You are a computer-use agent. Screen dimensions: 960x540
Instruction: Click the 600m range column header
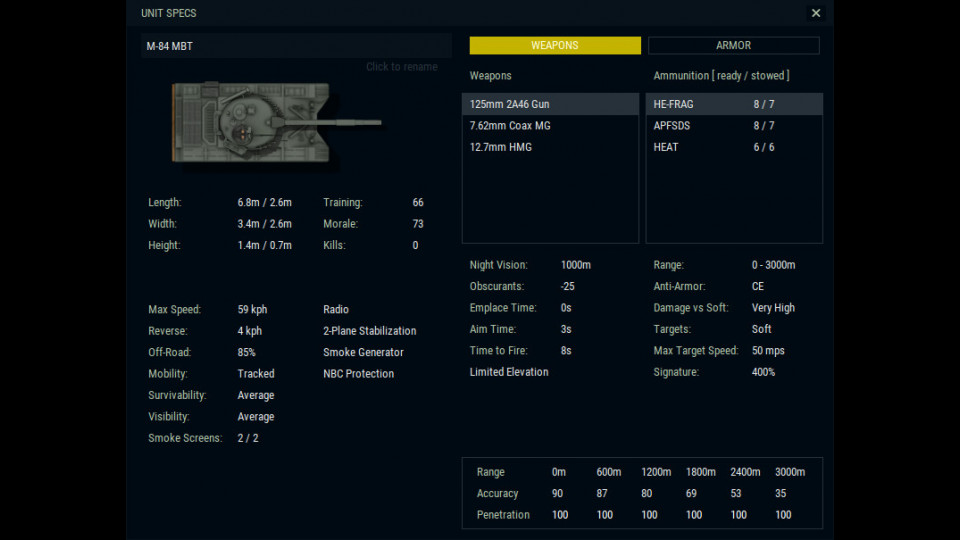(x=609, y=471)
